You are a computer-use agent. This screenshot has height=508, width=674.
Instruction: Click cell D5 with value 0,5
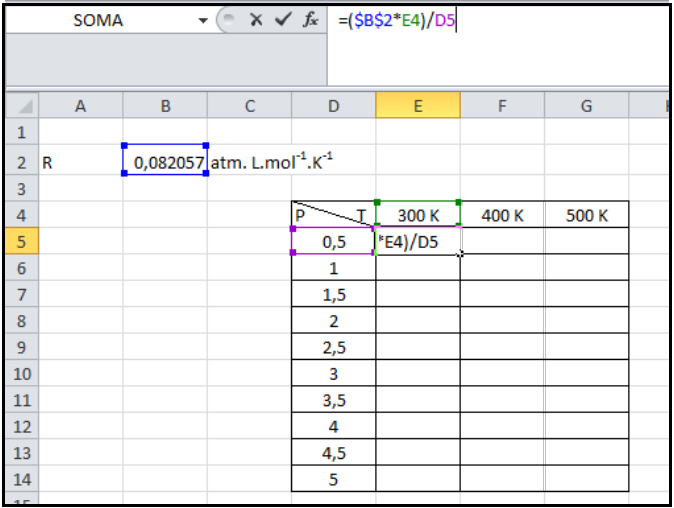[x=333, y=241]
